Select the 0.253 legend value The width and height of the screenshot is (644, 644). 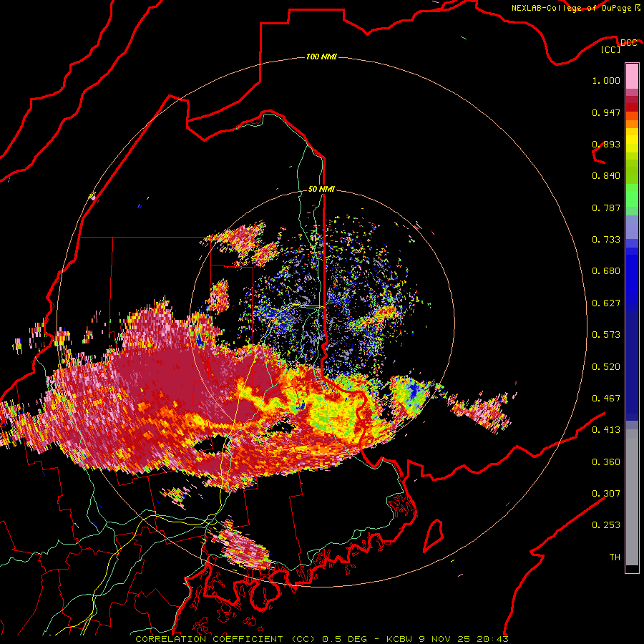click(x=606, y=525)
